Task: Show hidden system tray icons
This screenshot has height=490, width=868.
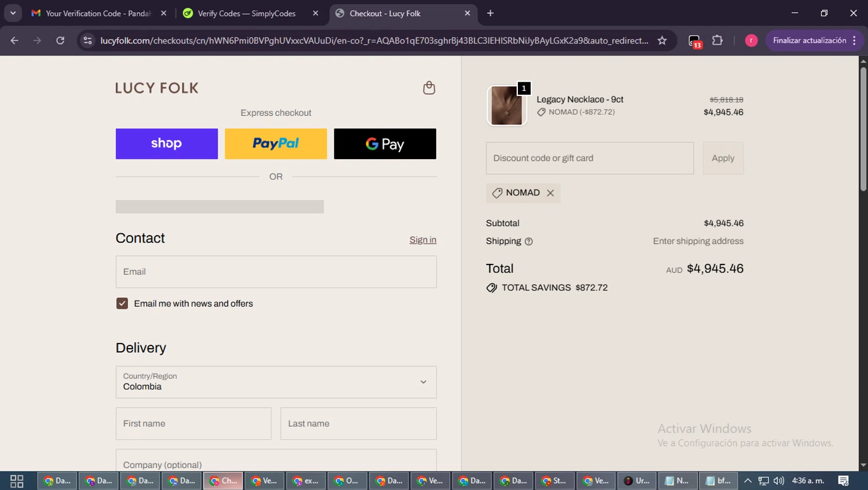Action: (748, 481)
